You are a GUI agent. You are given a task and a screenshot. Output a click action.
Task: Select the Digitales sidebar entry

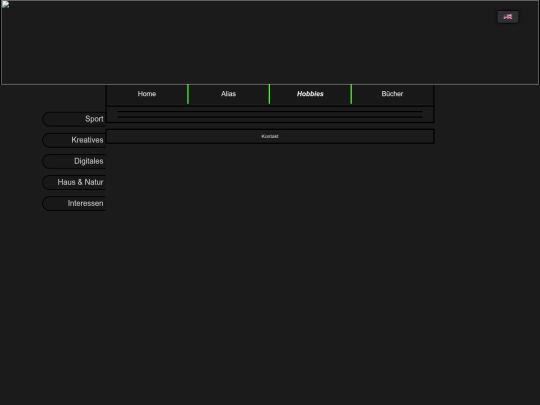coord(74,161)
